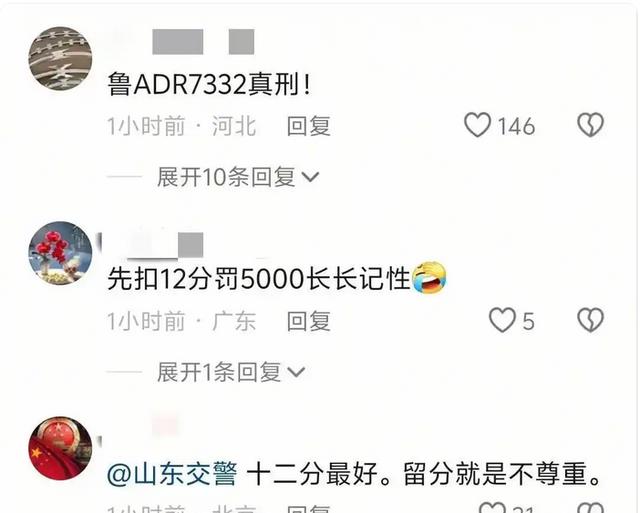Like the @山东交警 comment
This screenshot has width=640, height=513.
pos(493,507)
